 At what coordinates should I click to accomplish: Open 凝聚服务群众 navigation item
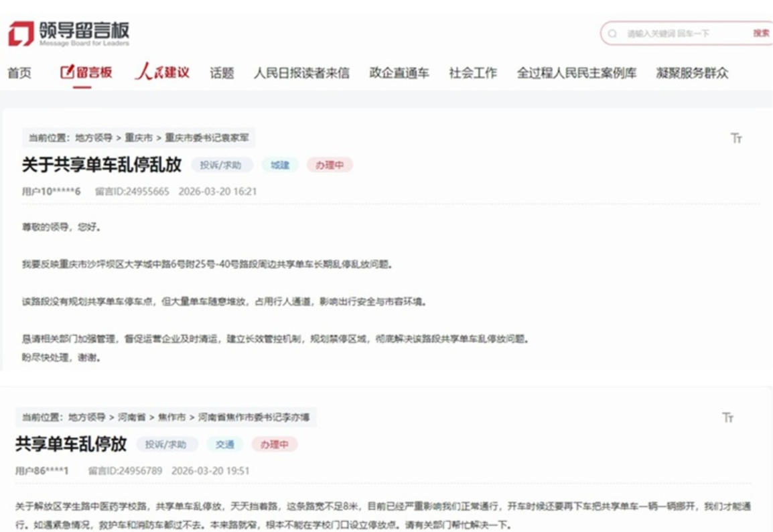[x=692, y=73]
